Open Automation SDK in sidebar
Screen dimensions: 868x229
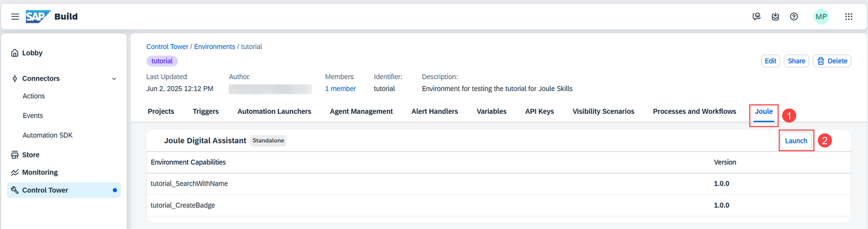pos(48,136)
